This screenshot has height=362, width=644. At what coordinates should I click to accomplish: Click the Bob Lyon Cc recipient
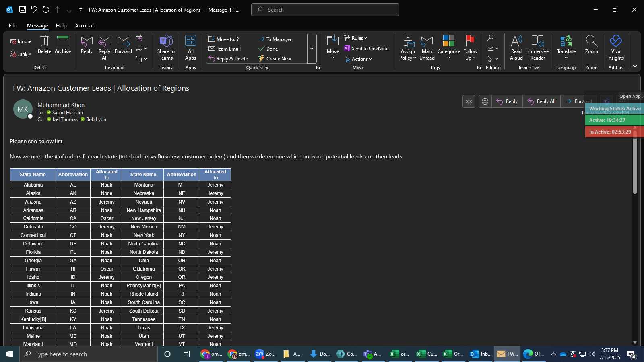point(96,119)
